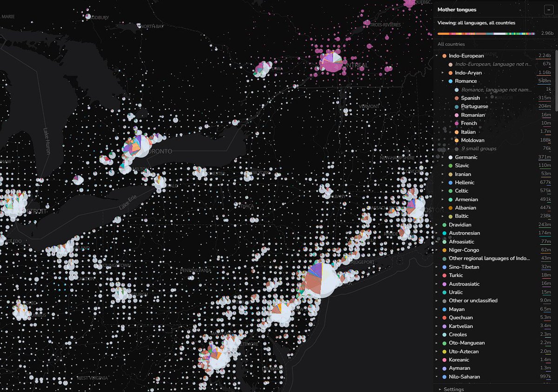Click the Turkic color dot
Image resolution: width=558 pixels, height=392 pixels.
pos(445,275)
